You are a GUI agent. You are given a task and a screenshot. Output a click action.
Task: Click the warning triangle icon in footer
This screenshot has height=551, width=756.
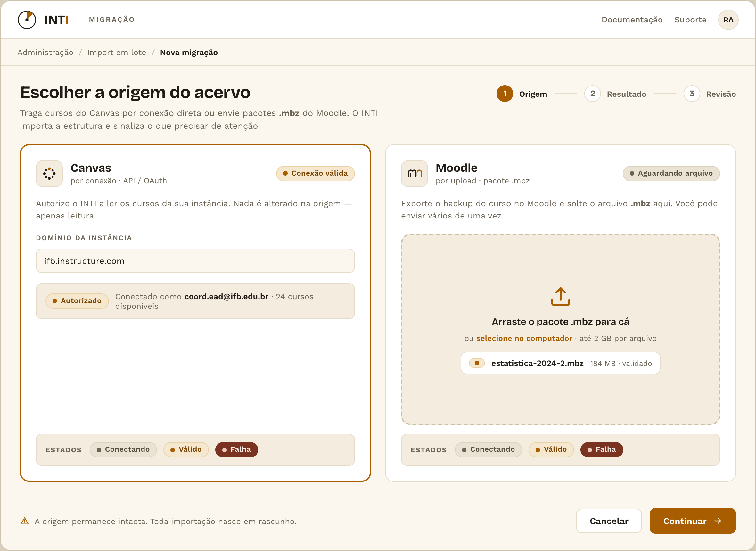(25, 521)
